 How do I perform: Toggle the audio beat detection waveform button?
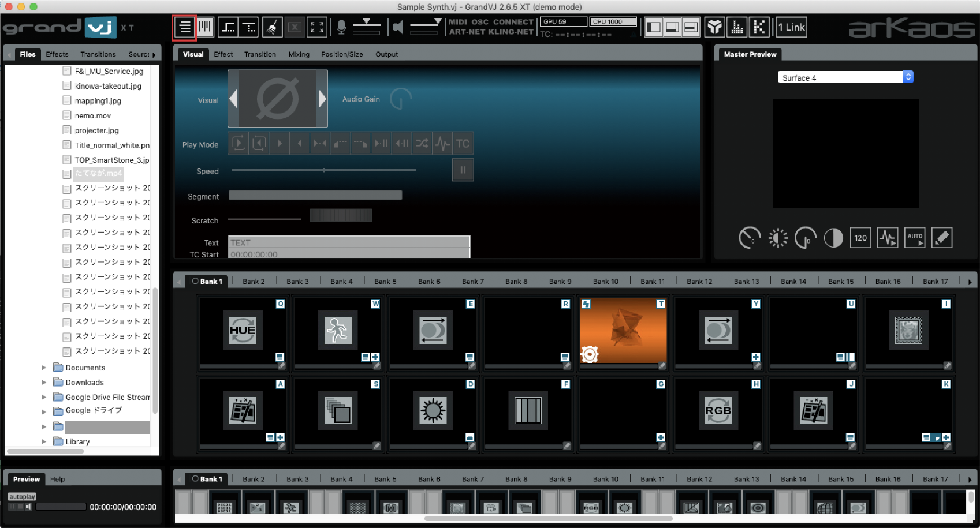[x=888, y=238]
